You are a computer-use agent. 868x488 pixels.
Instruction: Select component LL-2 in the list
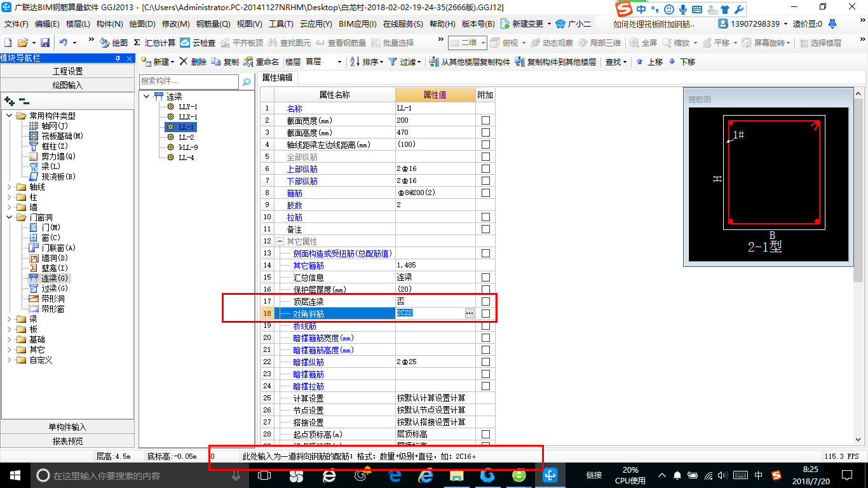[186, 137]
